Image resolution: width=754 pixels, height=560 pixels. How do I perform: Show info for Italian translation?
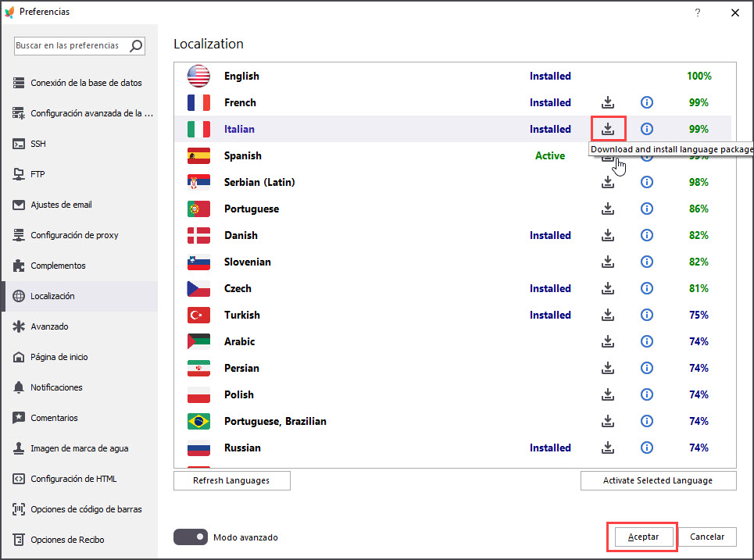[647, 129]
